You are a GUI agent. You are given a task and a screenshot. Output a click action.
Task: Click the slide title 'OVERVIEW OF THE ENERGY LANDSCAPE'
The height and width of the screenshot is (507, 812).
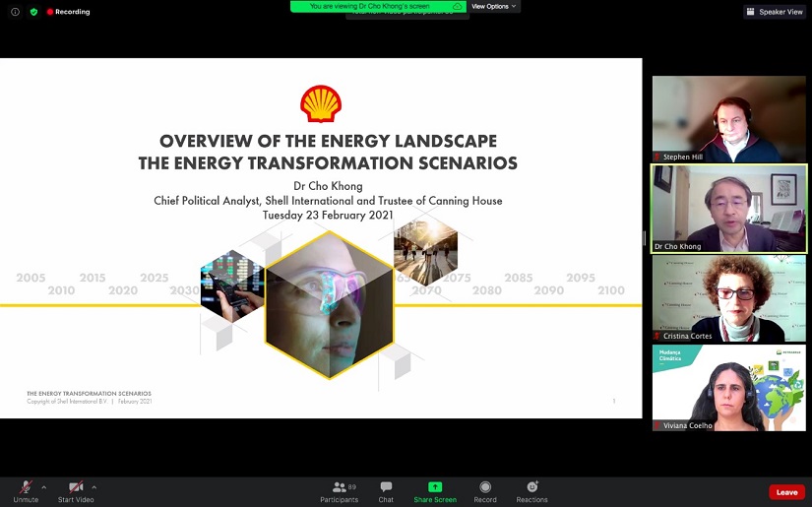[x=328, y=141]
